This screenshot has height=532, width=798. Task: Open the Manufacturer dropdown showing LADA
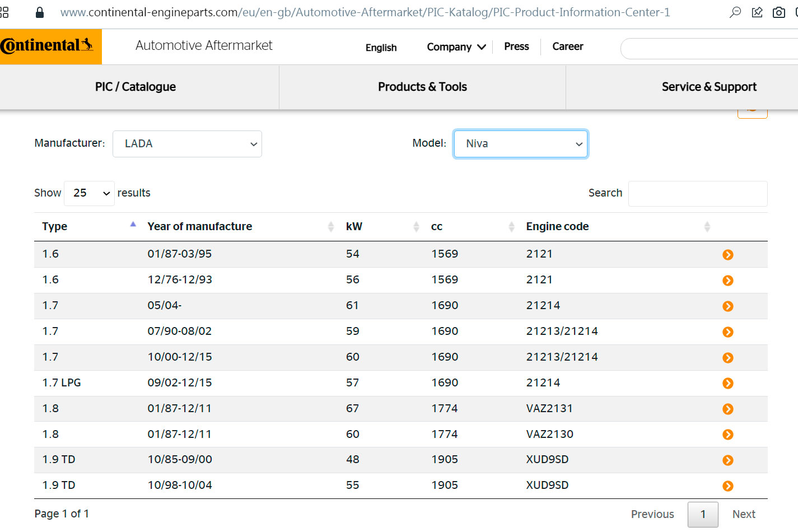[x=187, y=144]
